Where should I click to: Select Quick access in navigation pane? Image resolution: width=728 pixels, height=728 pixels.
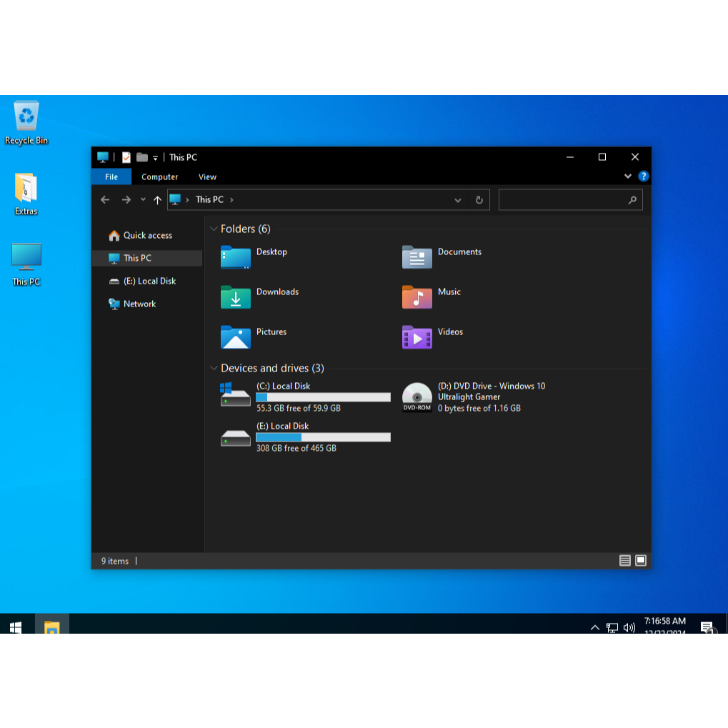tap(148, 235)
